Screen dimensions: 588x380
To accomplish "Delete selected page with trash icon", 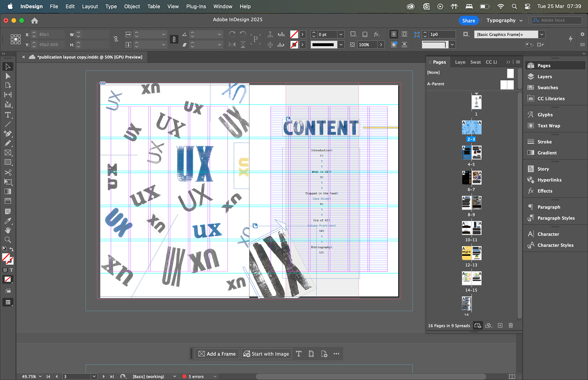I will [x=511, y=325].
